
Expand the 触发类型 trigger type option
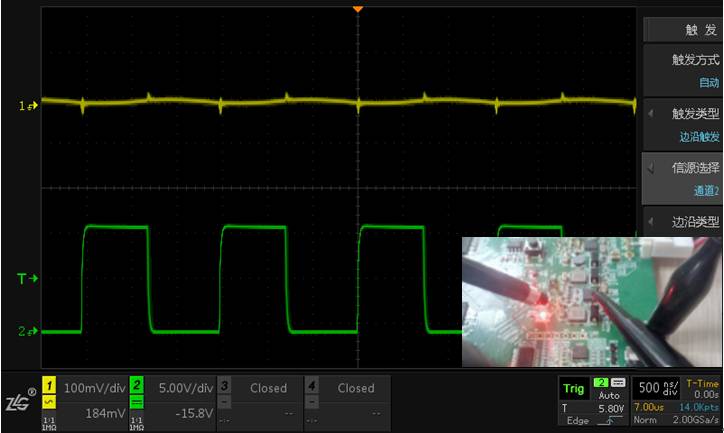coord(682,123)
